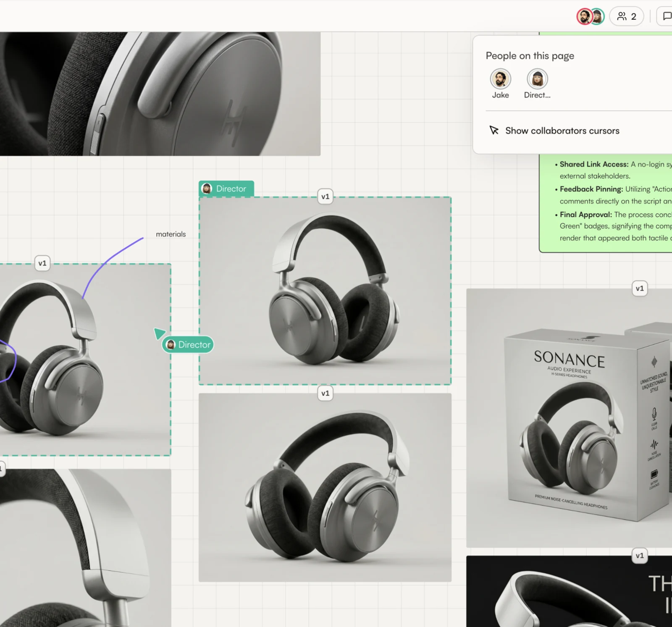This screenshot has width=672, height=627.
Task: Click the v1 badge above the lower-center headphones image
Action: coord(325,393)
